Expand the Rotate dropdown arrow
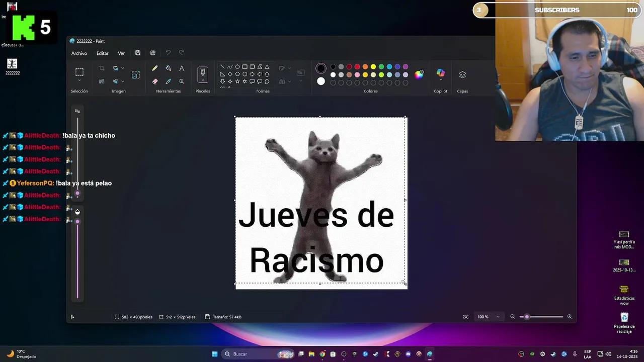 (123, 68)
